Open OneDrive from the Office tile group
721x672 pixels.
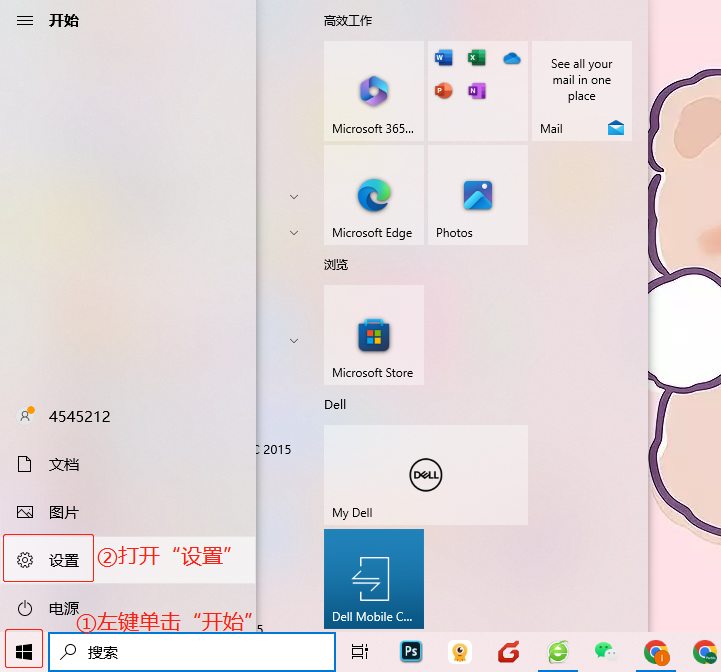(x=511, y=58)
